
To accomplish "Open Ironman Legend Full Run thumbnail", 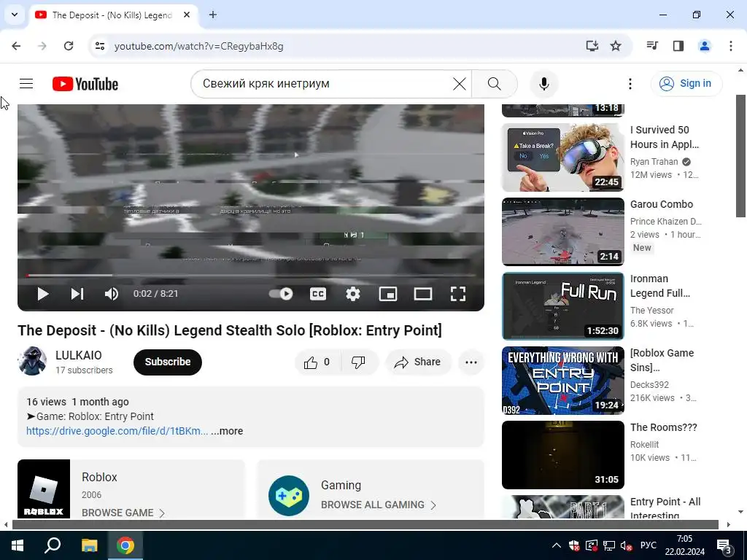I will coord(563,306).
